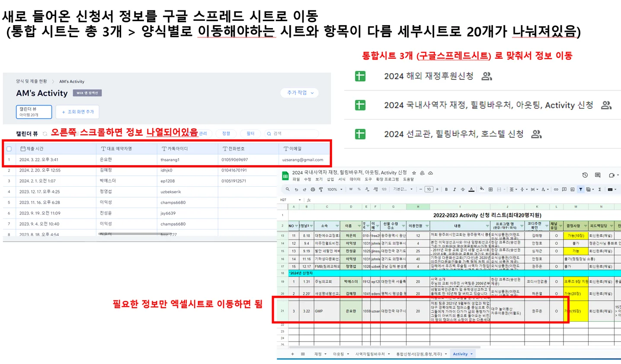Focus the 검색 search field
This screenshot has width=621, height=364.
291,134
